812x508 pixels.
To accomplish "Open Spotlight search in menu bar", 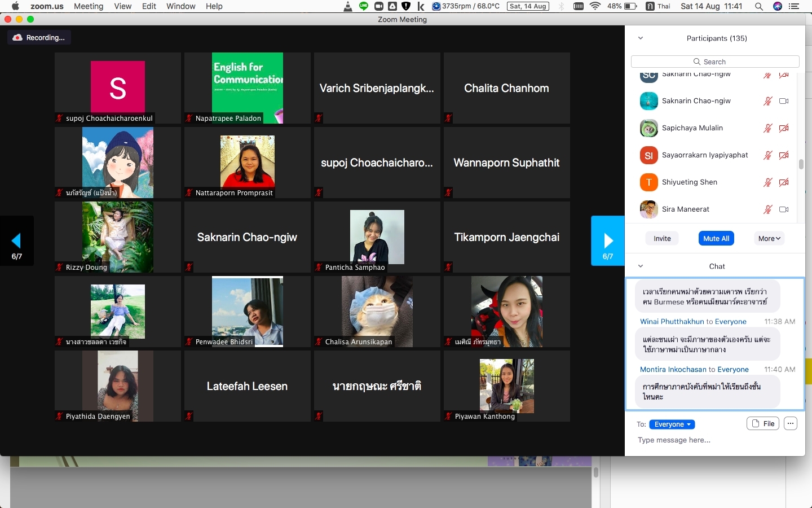I will click(759, 6).
